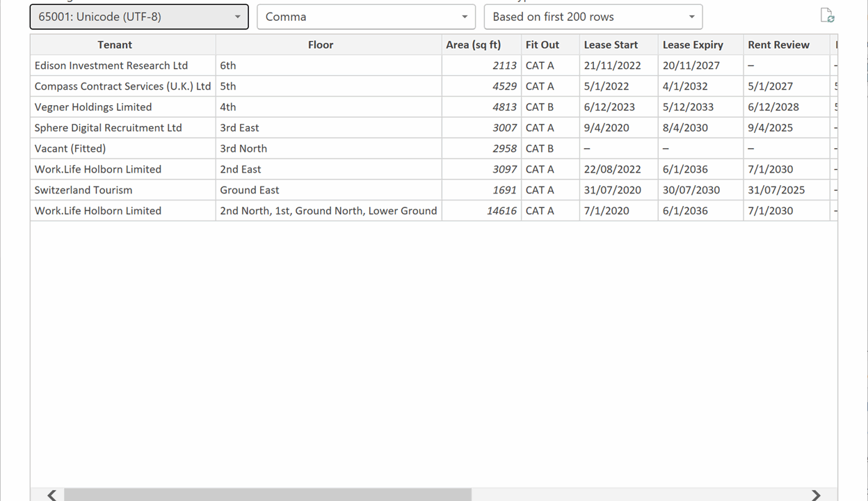Select the Lease Start column header
The image size is (868, 501).
coord(618,45)
